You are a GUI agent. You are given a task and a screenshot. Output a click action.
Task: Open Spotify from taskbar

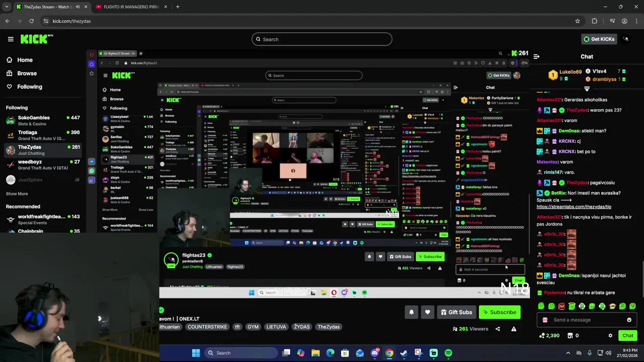448,353
